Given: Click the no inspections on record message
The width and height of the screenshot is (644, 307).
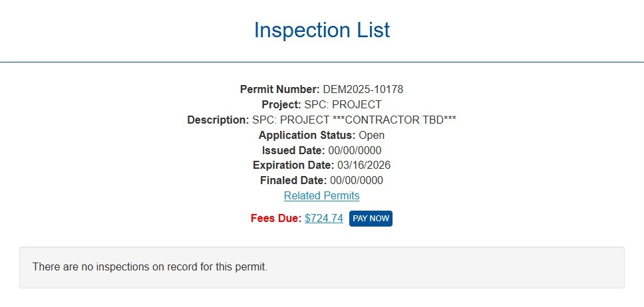Looking at the screenshot, I should tap(150, 267).
